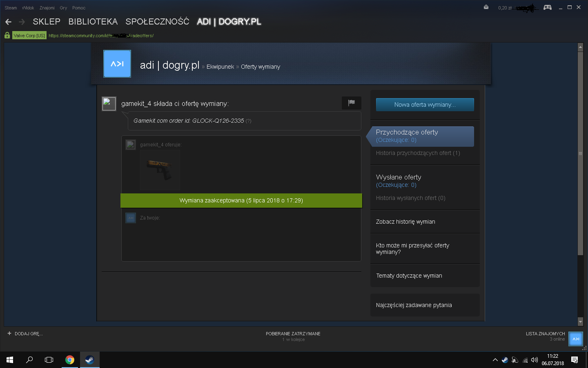Image resolution: width=588 pixels, height=368 pixels.
Task: Go forward with the right arrow
Action: click(x=22, y=22)
